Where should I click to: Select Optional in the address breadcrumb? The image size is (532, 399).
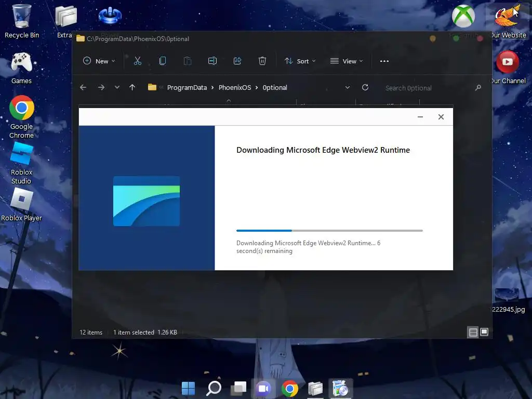(x=275, y=87)
